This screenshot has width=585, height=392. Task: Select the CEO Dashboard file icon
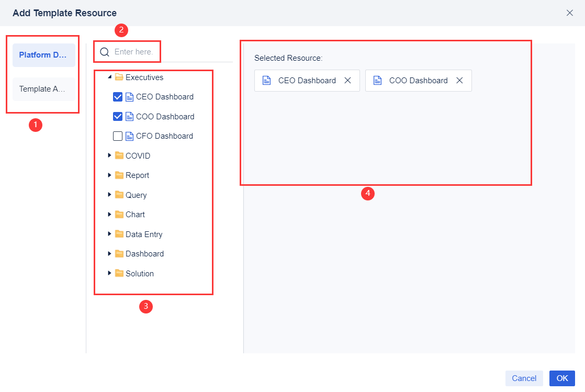click(x=130, y=96)
